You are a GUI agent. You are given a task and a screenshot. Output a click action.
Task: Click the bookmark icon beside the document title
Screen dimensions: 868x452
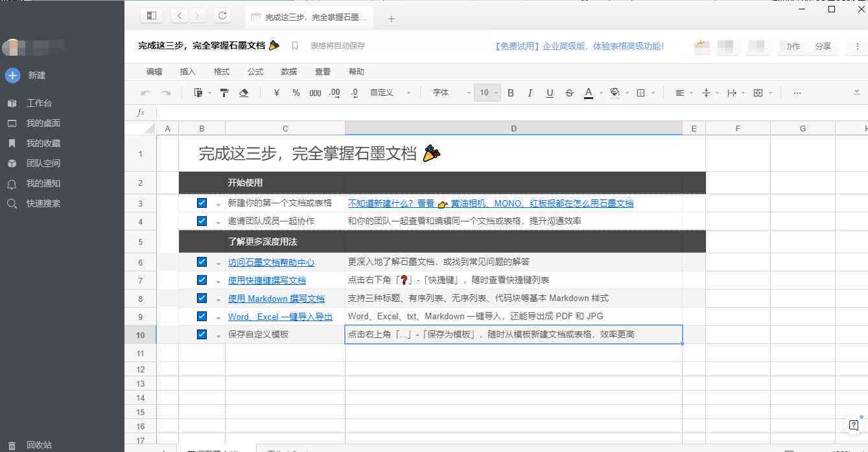tap(295, 46)
